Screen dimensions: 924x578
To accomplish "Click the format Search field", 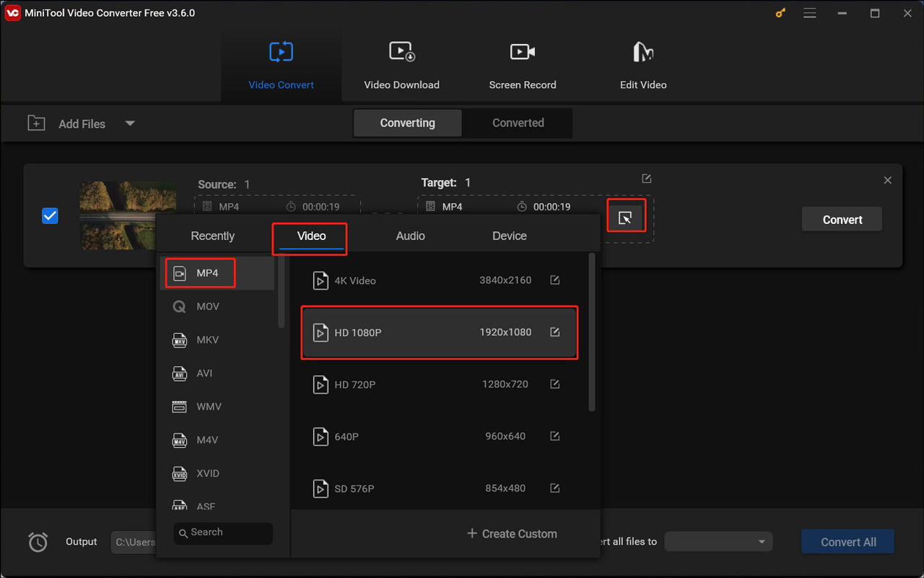I will [223, 532].
